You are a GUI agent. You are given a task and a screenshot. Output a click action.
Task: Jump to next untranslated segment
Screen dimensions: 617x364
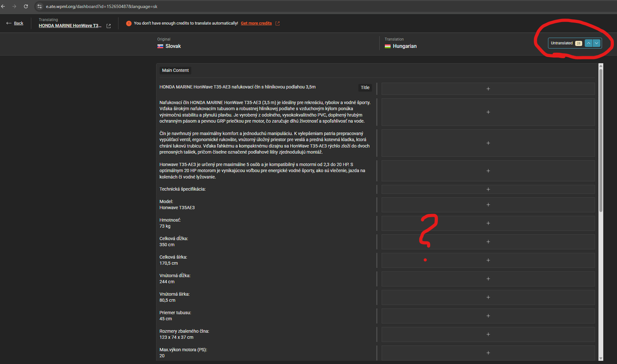pos(597,43)
